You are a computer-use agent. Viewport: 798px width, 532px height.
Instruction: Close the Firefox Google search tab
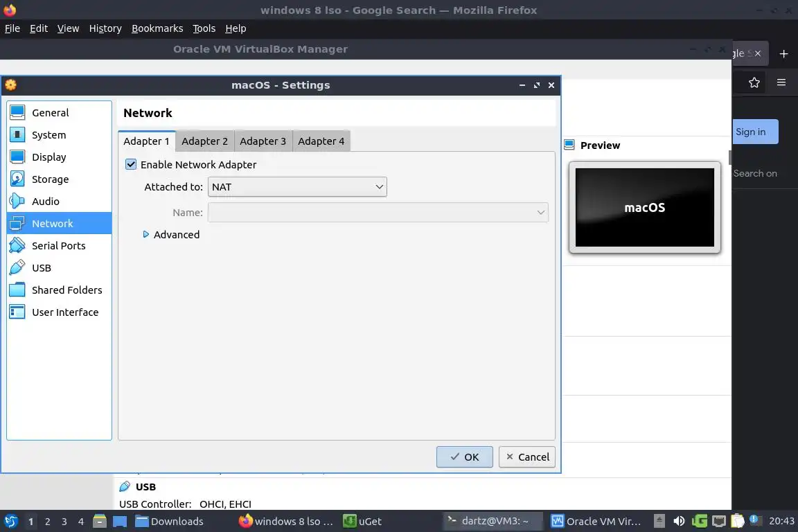click(758, 53)
